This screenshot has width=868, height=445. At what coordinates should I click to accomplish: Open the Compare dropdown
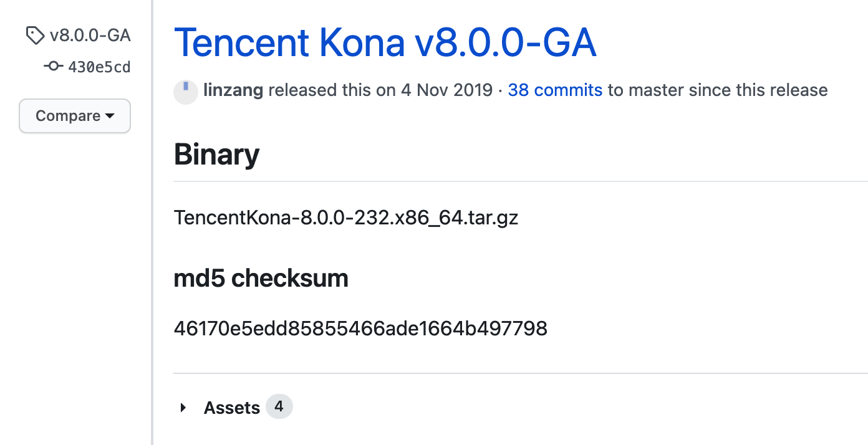pyautogui.click(x=75, y=116)
